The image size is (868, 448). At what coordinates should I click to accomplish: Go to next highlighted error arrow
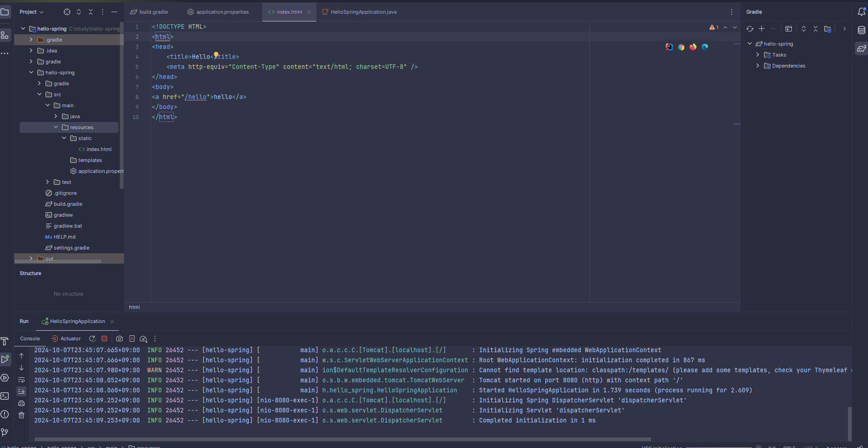click(735, 27)
